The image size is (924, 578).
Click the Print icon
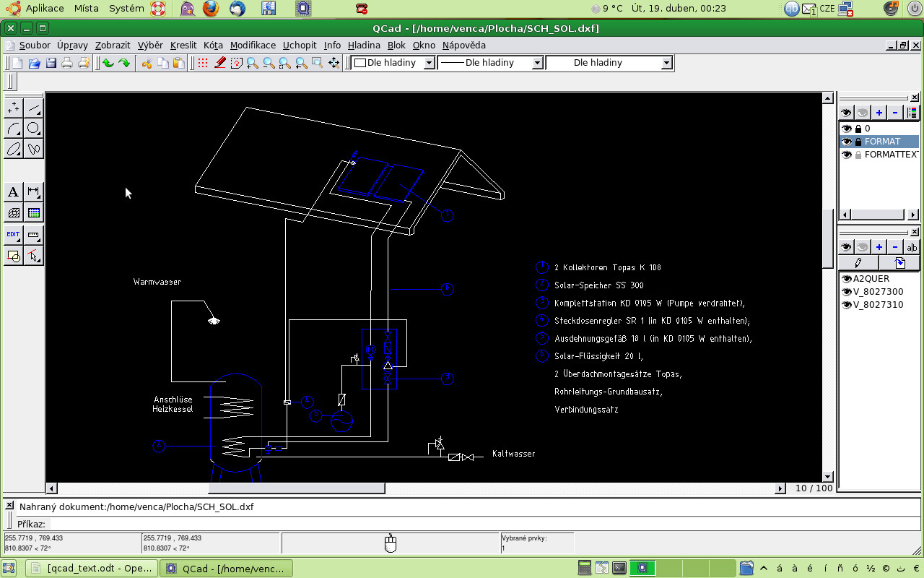[x=67, y=63]
